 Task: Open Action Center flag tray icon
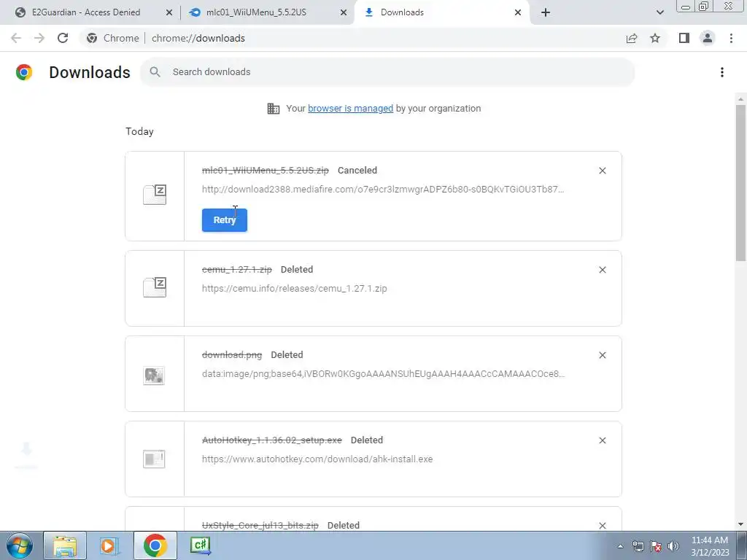(656, 546)
